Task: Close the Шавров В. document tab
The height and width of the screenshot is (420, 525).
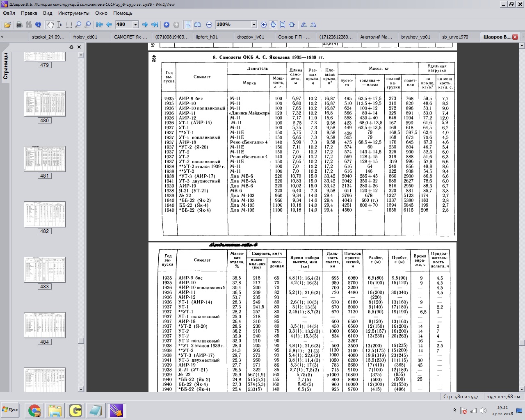Action: click(x=515, y=37)
